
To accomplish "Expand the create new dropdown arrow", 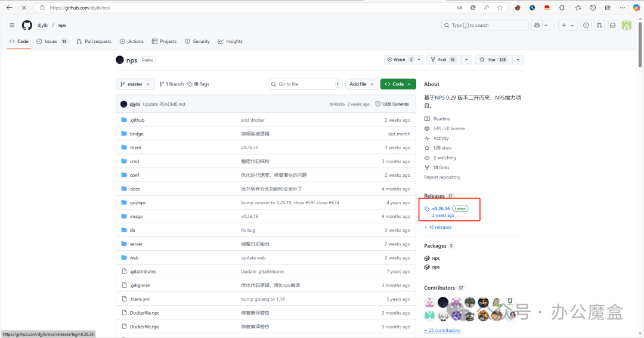I will tap(572, 26).
